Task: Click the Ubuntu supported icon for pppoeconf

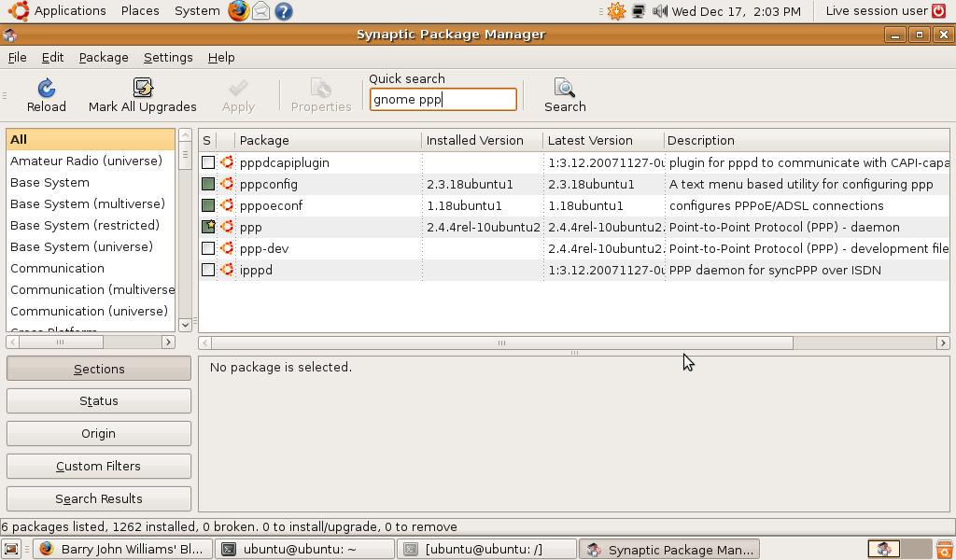Action: (227, 205)
